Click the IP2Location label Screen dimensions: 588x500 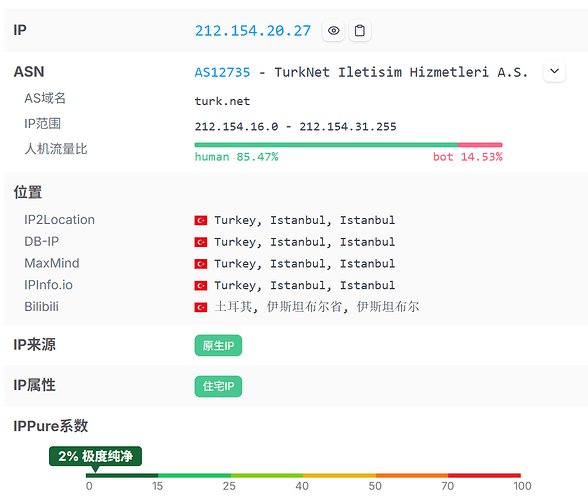(59, 220)
